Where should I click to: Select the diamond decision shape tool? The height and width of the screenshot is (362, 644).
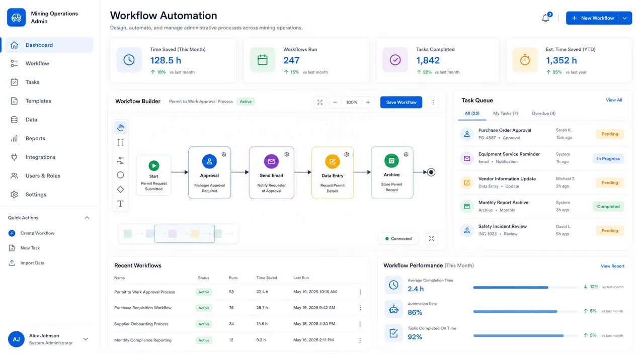click(120, 190)
